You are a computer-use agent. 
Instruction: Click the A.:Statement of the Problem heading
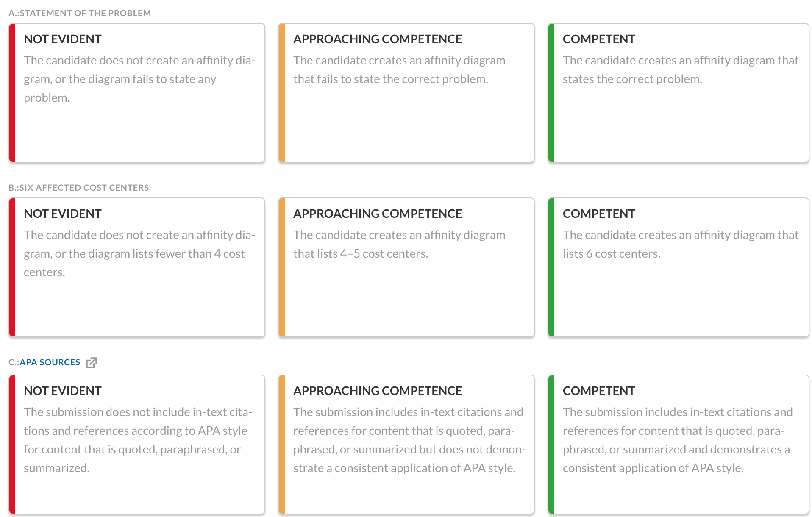80,13
